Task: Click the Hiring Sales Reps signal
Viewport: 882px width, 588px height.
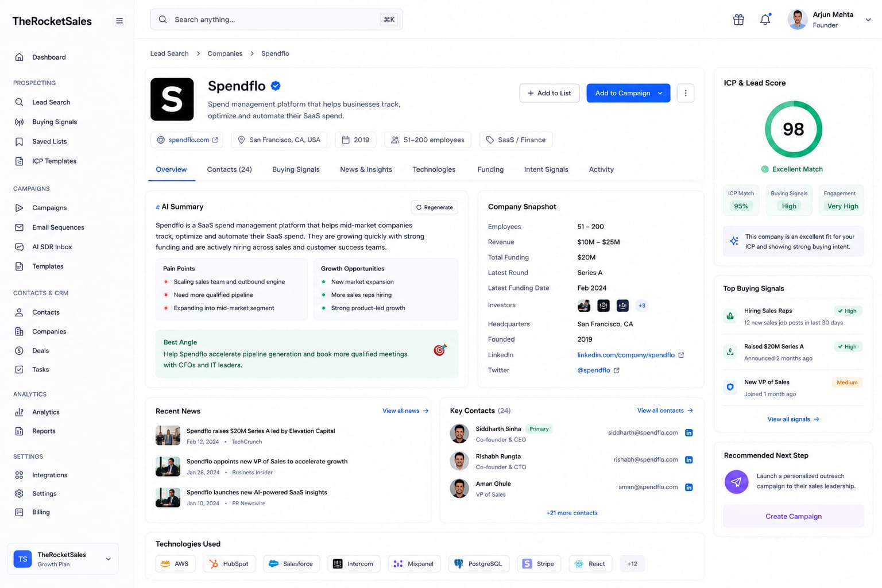Action: pyautogui.click(x=794, y=316)
